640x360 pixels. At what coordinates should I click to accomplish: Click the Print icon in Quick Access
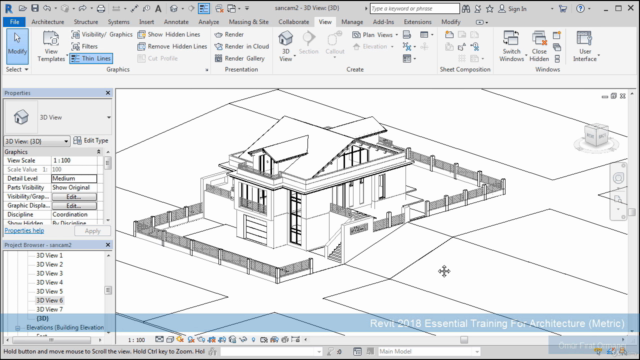(x=100, y=8)
